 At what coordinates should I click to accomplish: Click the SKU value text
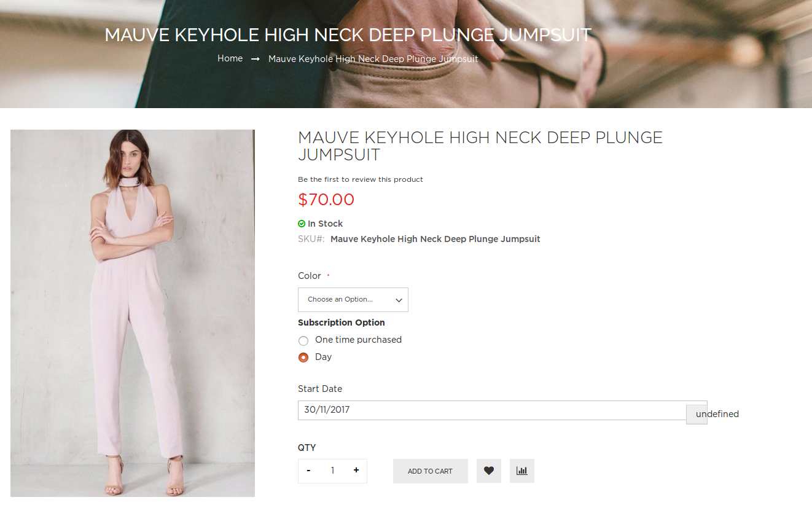tap(435, 239)
